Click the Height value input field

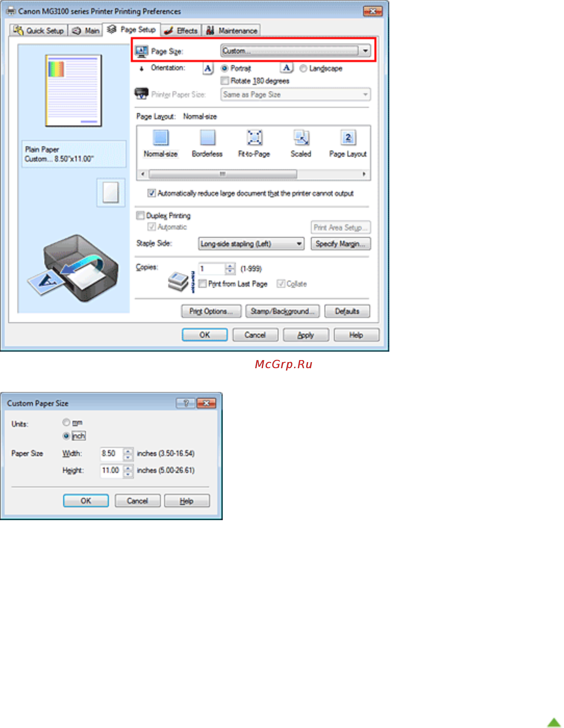point(112,471)
